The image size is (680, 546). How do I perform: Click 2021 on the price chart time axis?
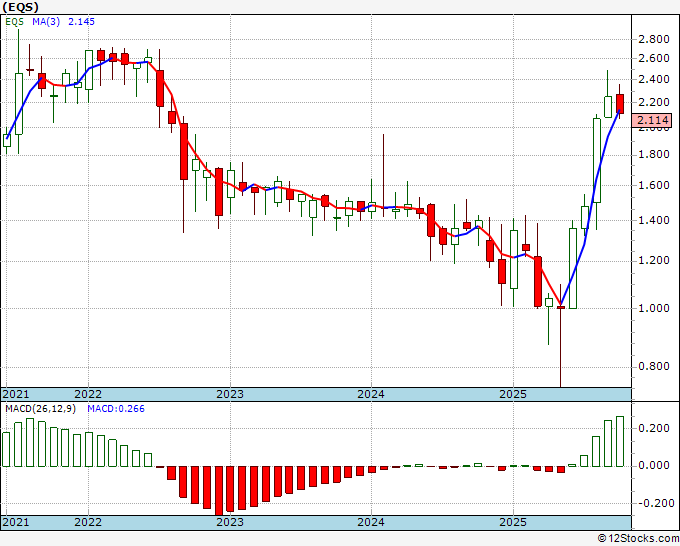(x=16, y=394)
